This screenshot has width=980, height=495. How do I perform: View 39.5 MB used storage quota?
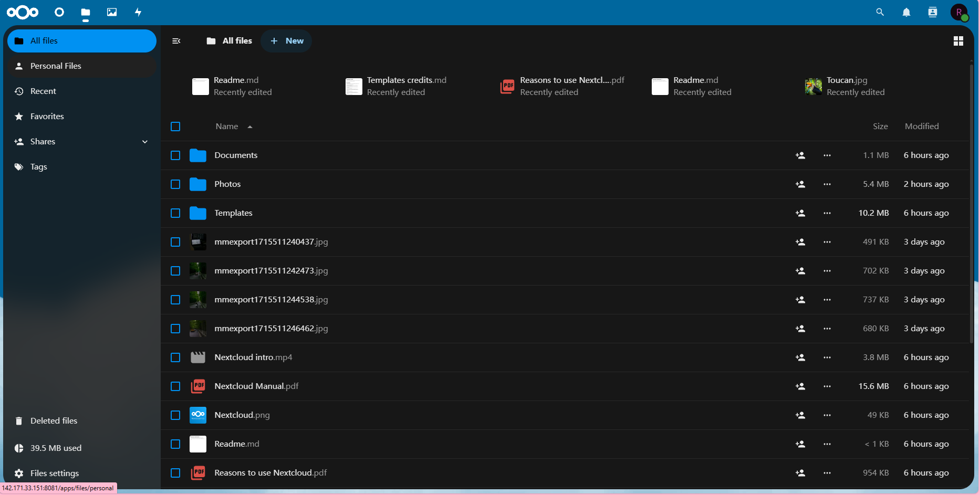82,448
